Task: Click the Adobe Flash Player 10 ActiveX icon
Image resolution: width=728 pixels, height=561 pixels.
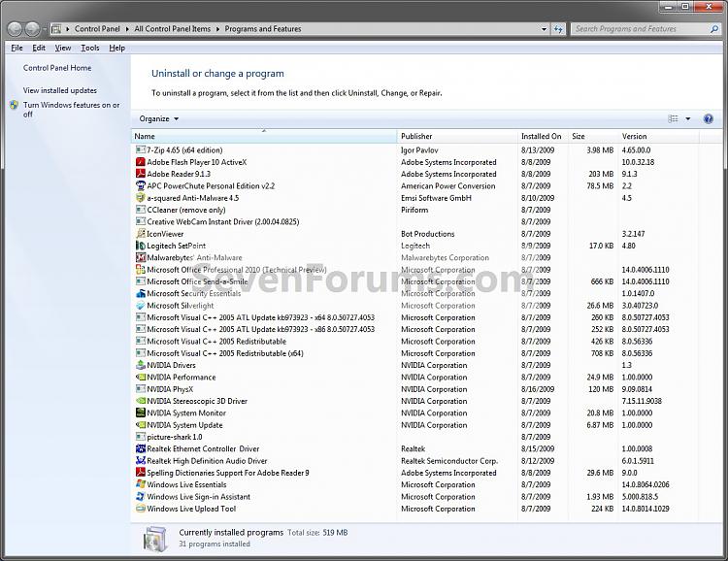Action: click(140, 162)
